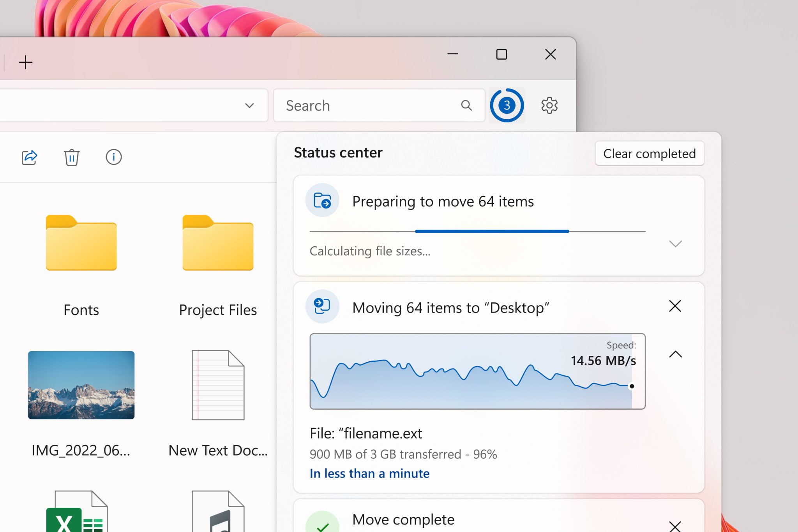Open the Status center progress indicator

tap(507, 105)
